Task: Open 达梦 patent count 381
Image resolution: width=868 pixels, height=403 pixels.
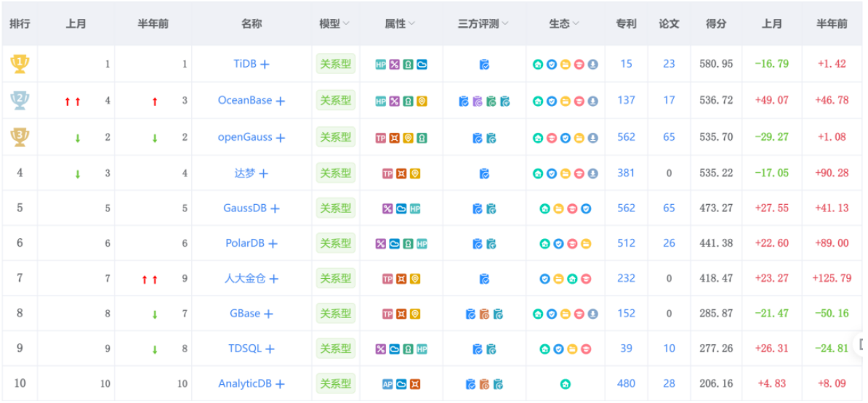Action: click(x=626, y=173)
